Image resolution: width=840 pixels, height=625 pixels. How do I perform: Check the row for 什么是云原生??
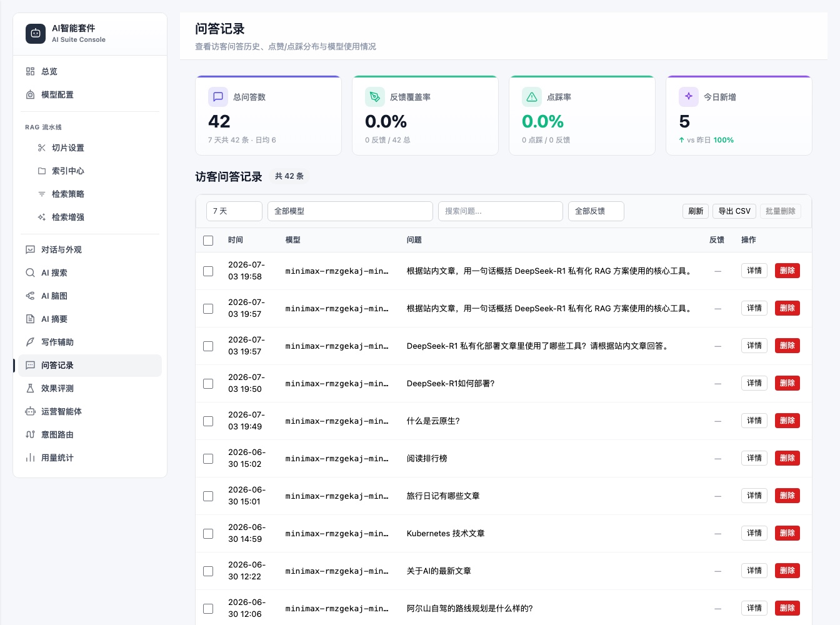point(208,421)
